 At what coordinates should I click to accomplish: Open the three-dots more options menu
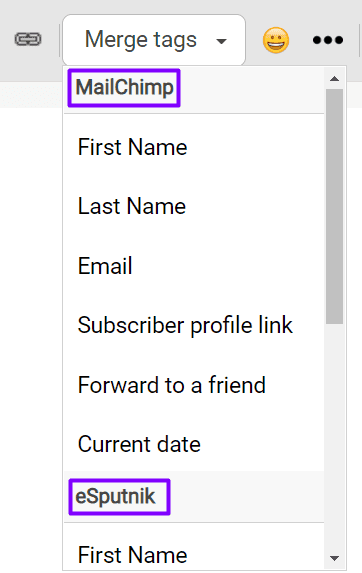pyautogui.click(x=328, y=39)
